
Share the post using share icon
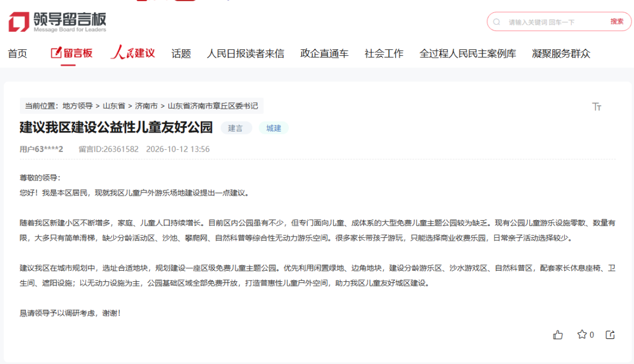click(x=610, y=335)
